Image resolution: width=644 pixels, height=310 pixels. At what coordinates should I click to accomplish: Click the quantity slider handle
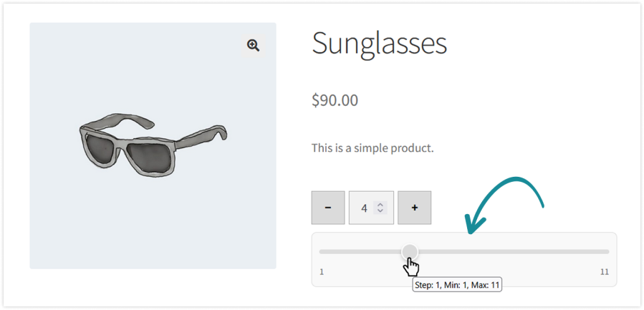click(x=410, y=251)
